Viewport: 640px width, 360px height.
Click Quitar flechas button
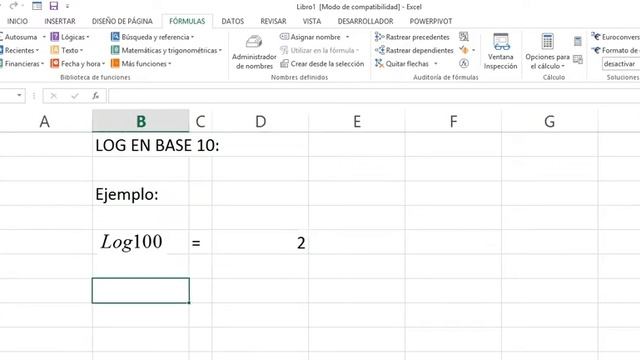(402, 64)
